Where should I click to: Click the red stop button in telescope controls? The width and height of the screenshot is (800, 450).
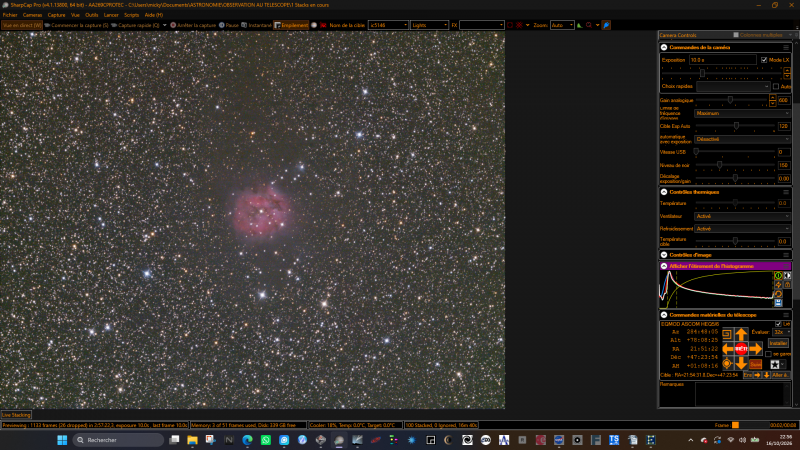point(741,349)
